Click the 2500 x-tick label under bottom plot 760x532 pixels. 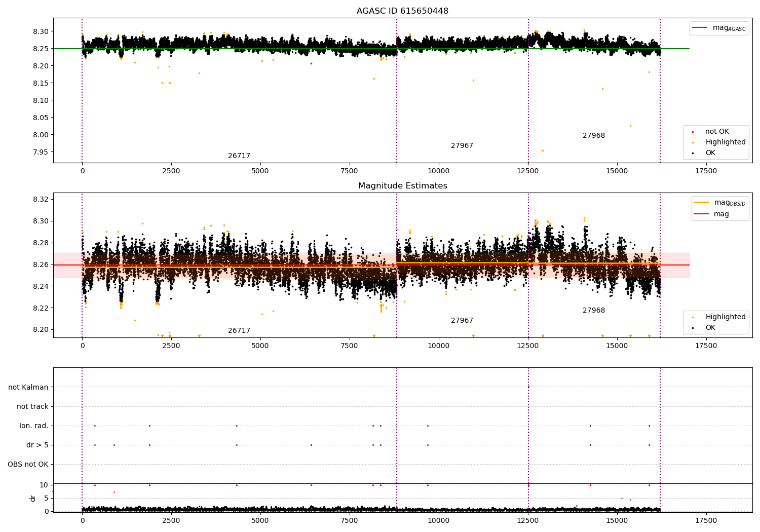[171, 520]
